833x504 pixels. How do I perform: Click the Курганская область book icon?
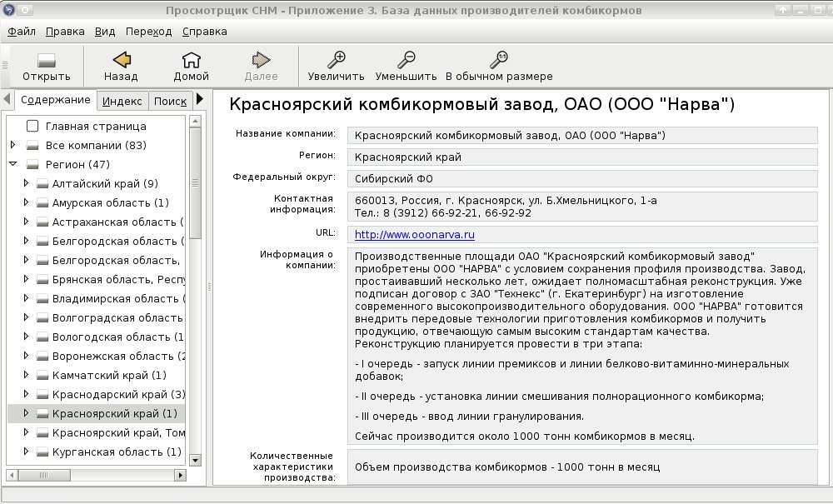pos(42,452)
